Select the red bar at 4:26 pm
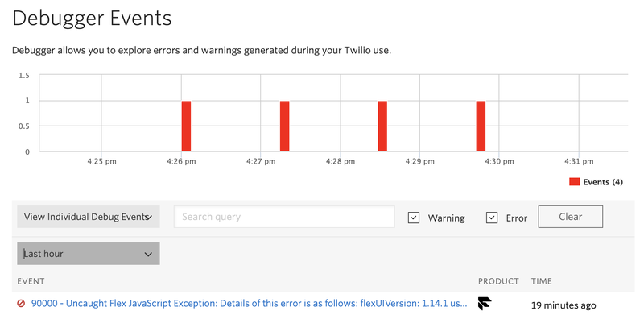This screenshot has height=319, width=644. (186, 126)
